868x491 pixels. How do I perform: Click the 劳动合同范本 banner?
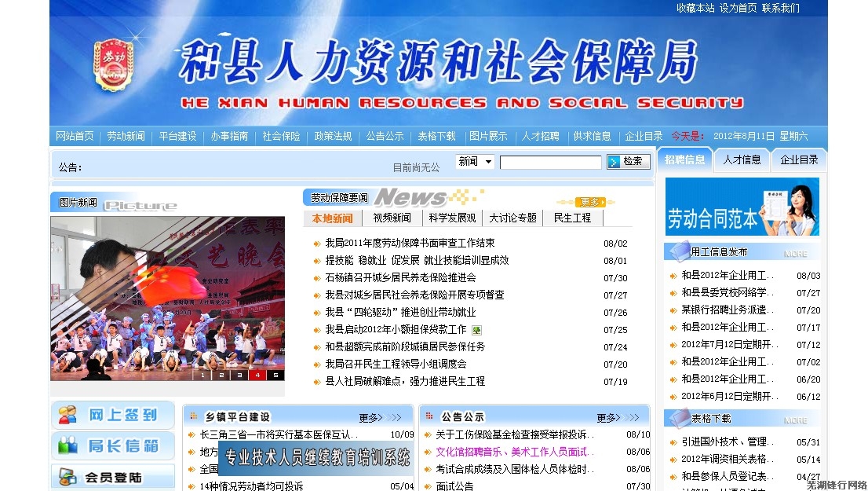click(x=742, y=207)
